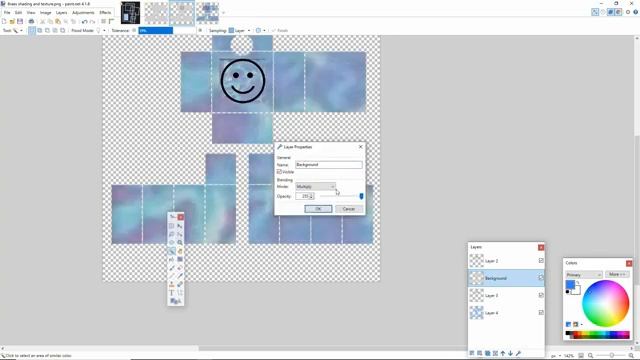This screenshot has height=360, width=640.
Task: Select the Paint Bucket tool
Action: pos(172,259)
